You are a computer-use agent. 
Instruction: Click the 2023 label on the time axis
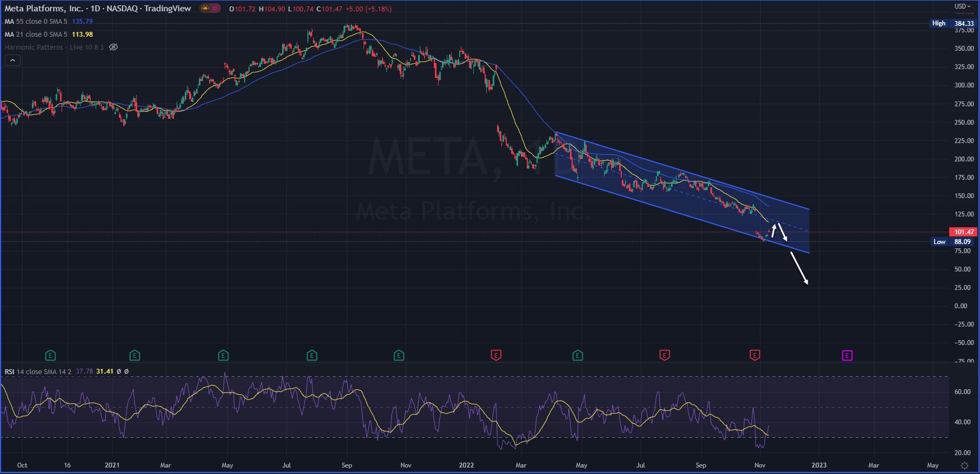tap(819, 465)
